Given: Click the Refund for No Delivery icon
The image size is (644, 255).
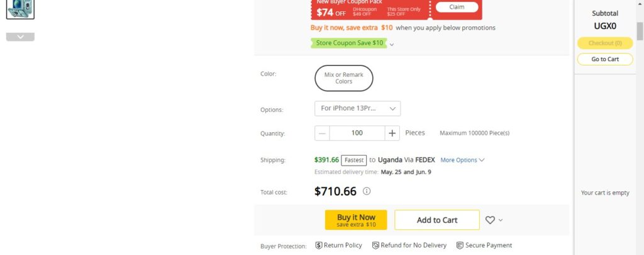Looking at the screenshot, I should pyautogui.click(x=375, y=246).
